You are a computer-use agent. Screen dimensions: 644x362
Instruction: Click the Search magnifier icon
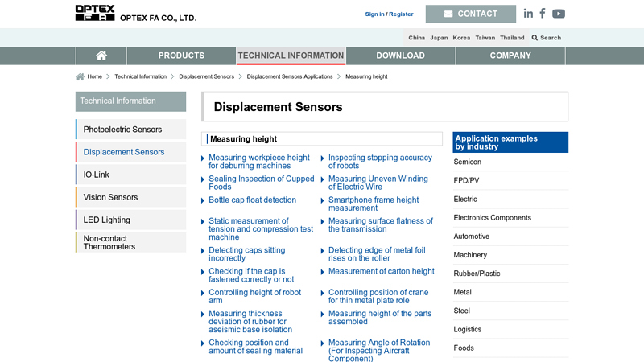pyautogui.click(x=535, y=38)
